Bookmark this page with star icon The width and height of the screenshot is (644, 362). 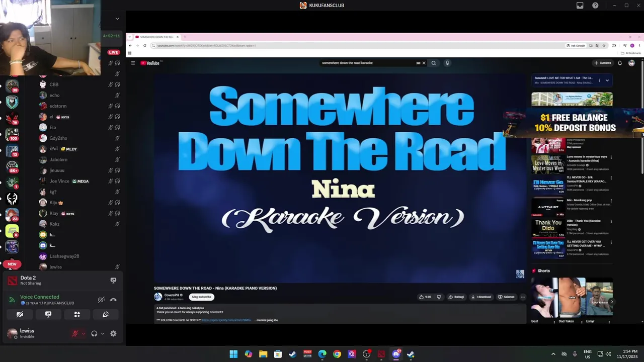click(604, 46)
